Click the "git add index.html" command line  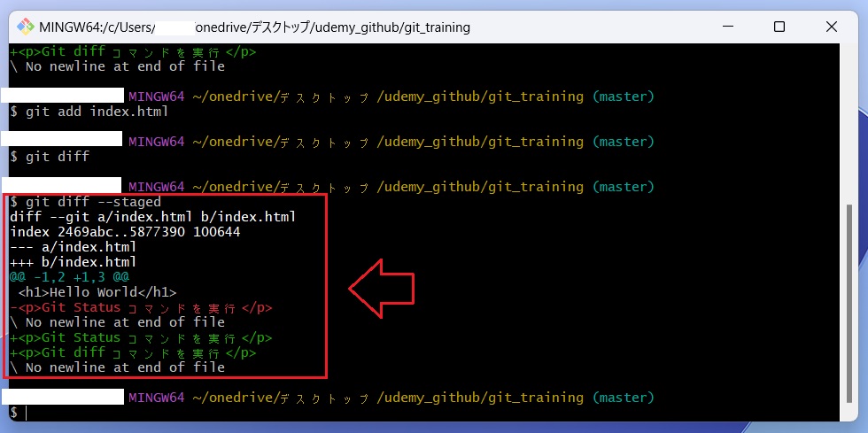(89, 112)
